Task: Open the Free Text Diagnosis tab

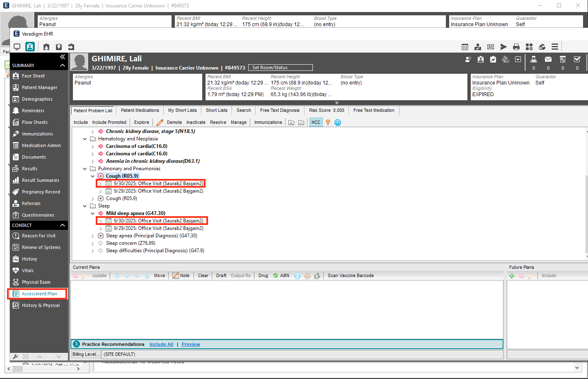Action: pos(280,111)
